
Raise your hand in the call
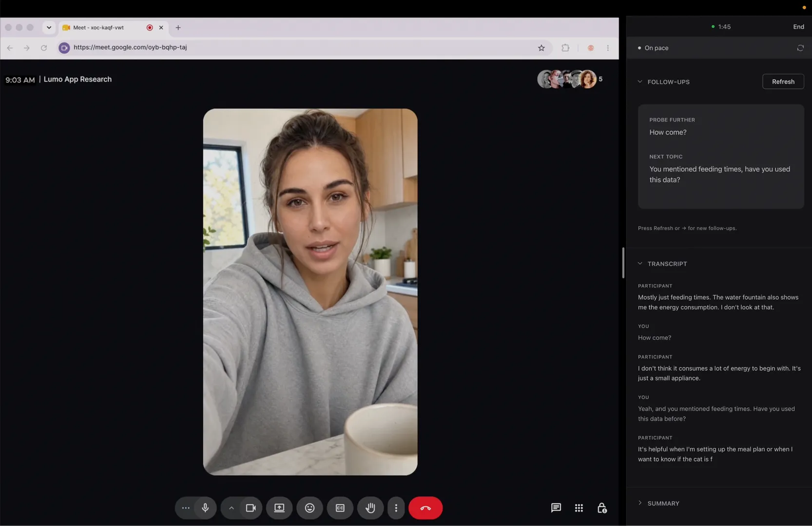(370, 508)
